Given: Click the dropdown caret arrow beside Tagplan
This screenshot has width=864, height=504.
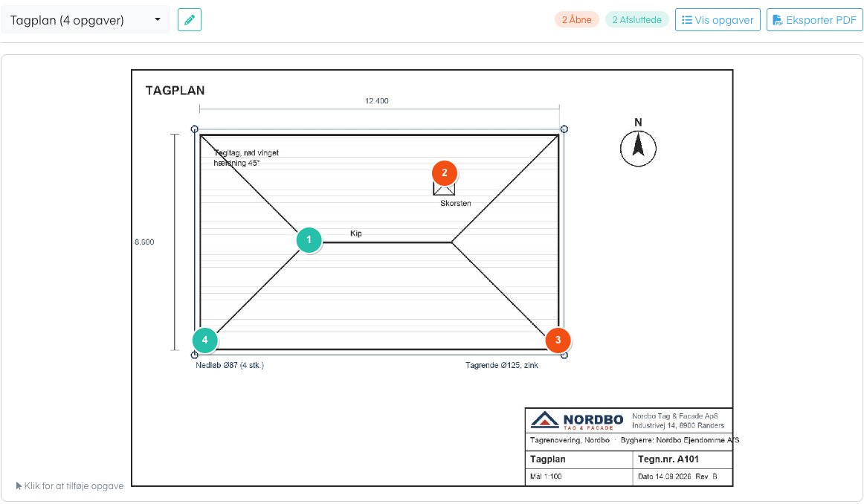Looking at the screenshot, I should [x=158, y=19].
